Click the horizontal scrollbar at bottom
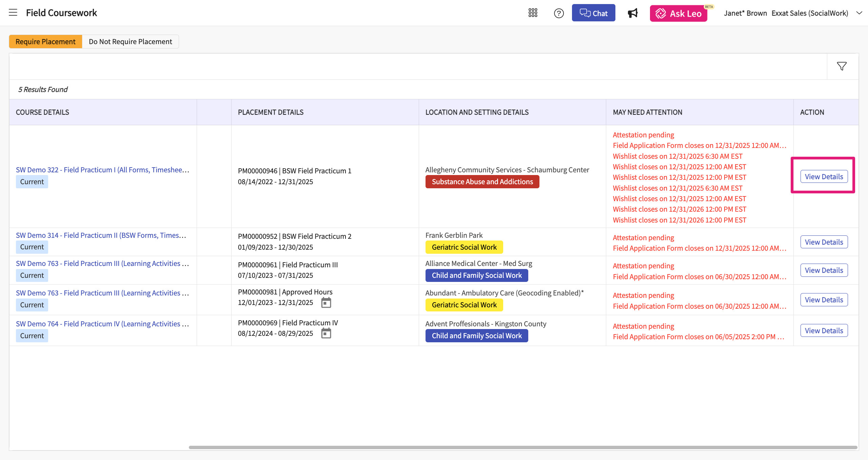 coord(522,447)
